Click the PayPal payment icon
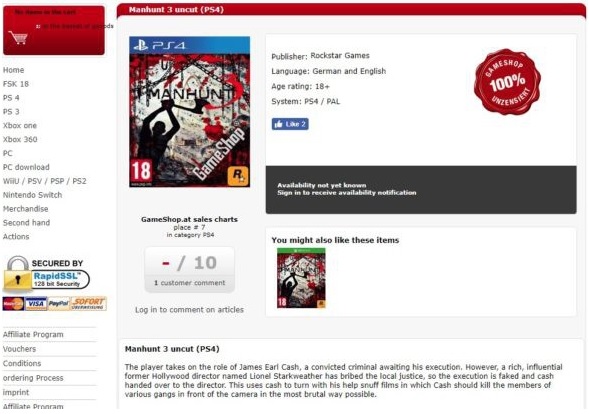The image size is (589, 414). [x=59, y=304]
